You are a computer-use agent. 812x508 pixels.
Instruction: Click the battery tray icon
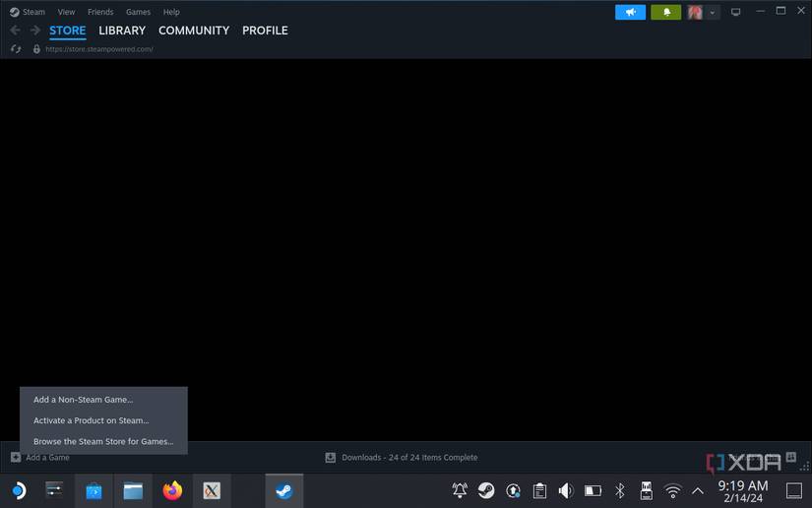[593, 490]
